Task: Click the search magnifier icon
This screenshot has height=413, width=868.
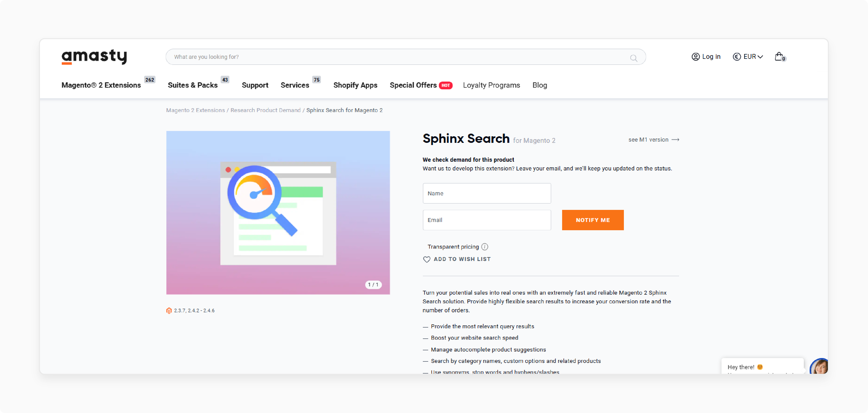Action: pyautogui.click(x=634, y=58)
